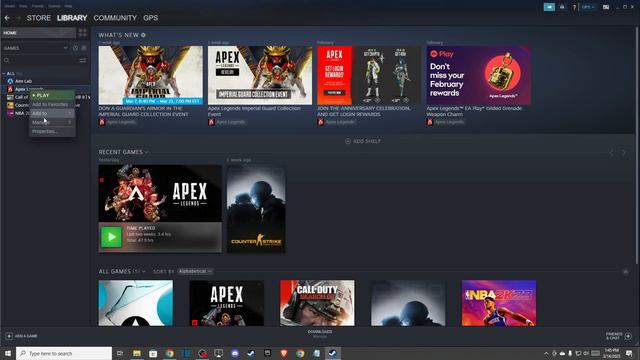Open Windows notification center icon
640x360 pixels.
pyautogui.click(x=629, y=353)
